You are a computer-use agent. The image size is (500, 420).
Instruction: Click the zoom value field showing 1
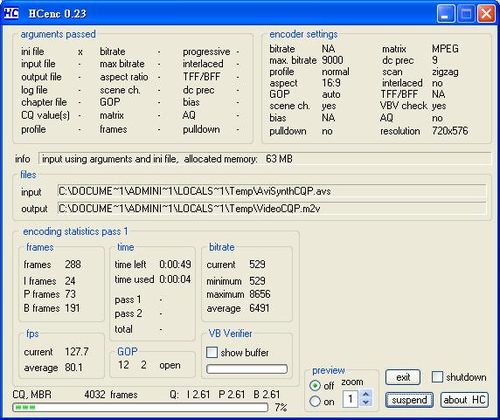point(351,399)
